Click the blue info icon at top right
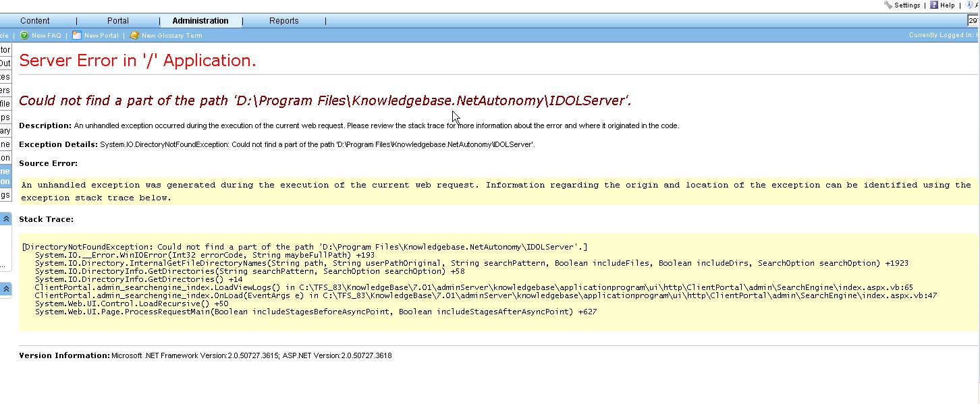980x404 pixels. click(969, 5)
